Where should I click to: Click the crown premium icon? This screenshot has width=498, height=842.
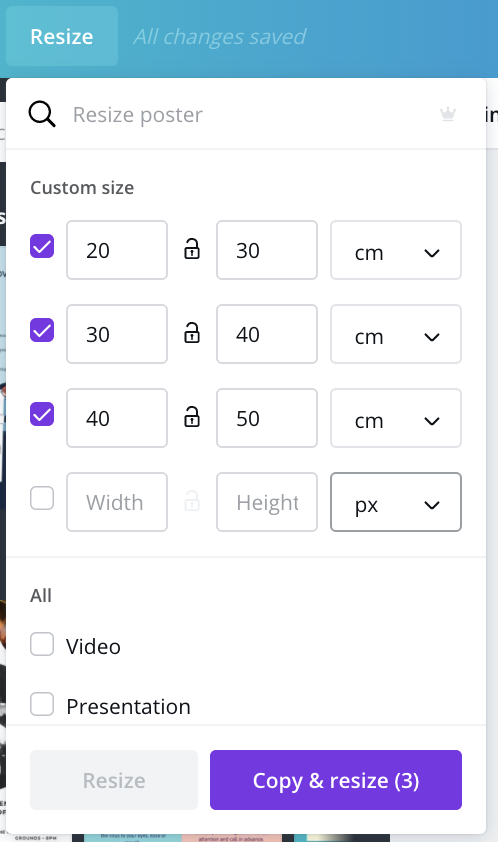448,114
